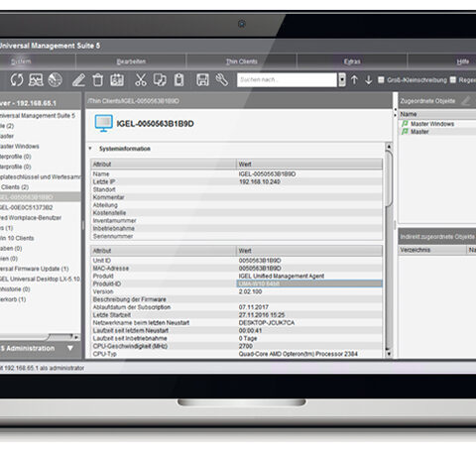Click the radar scan toolbar icon

(x=55, y=80)
